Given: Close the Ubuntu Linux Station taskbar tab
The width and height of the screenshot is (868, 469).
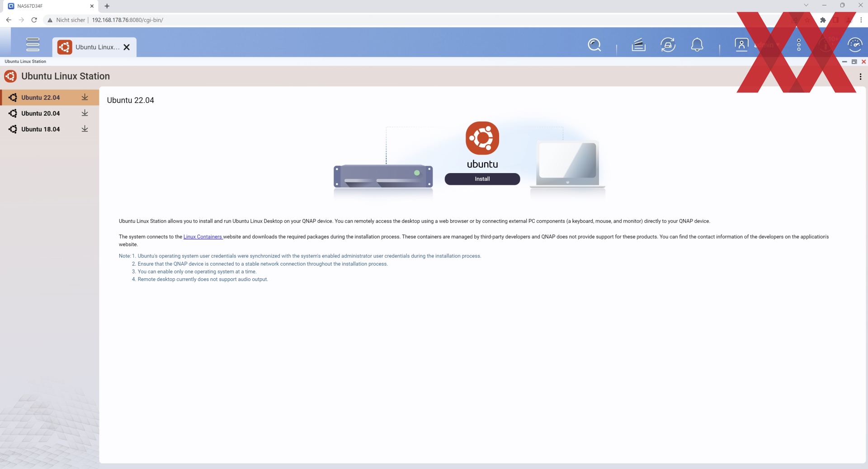Looking at the screenshot, I should (127, 47).
